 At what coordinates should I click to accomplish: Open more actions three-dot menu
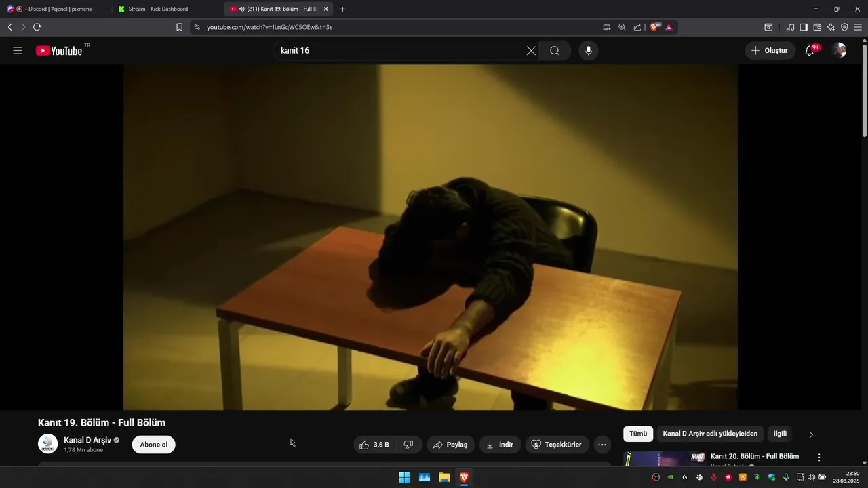602,445
